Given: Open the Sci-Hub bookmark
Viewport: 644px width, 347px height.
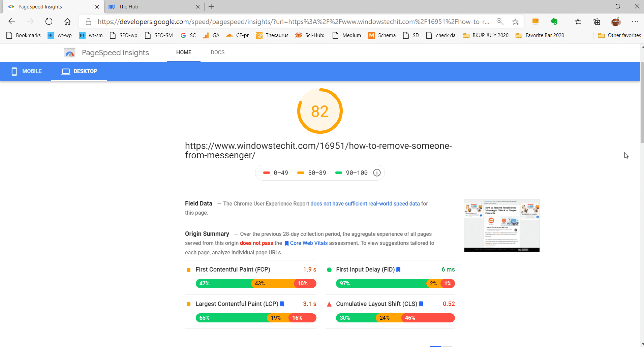Looking at the screenshot, I should click(310, 35).
